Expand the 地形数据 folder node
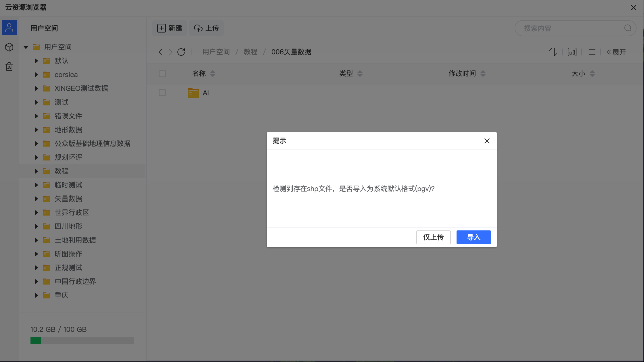 coord(37,130)
